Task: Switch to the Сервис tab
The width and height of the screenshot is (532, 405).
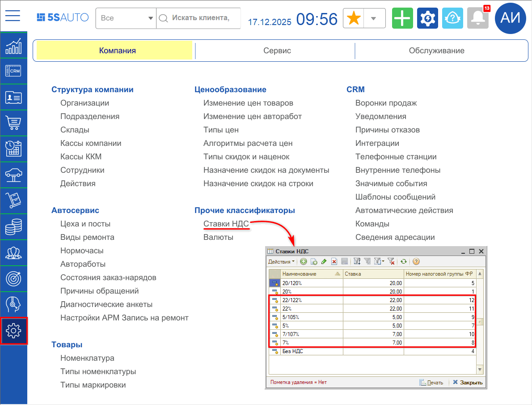Action: [x=277, y=51]
